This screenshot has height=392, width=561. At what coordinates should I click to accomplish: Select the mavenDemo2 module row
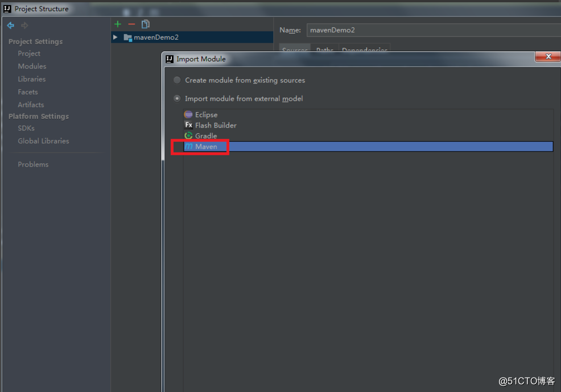click(192, 37)
